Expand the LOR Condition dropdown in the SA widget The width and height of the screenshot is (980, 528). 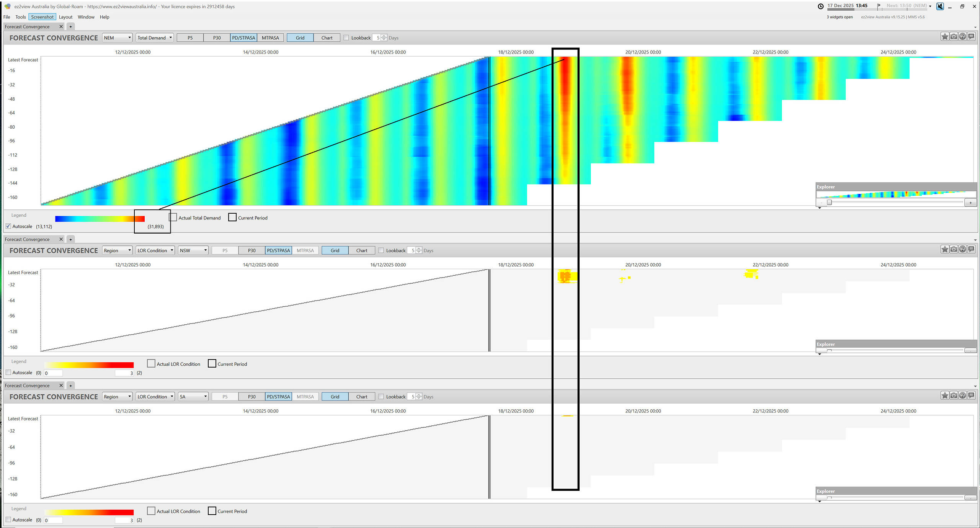point(155,397)
